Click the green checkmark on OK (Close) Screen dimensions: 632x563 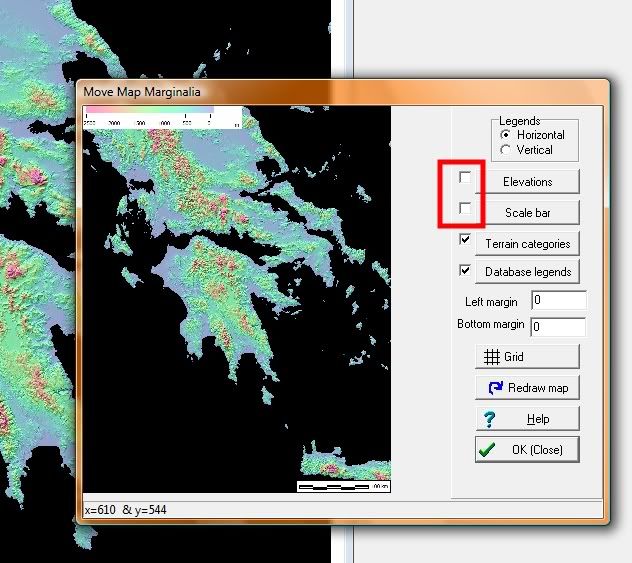tap(488, 450)
